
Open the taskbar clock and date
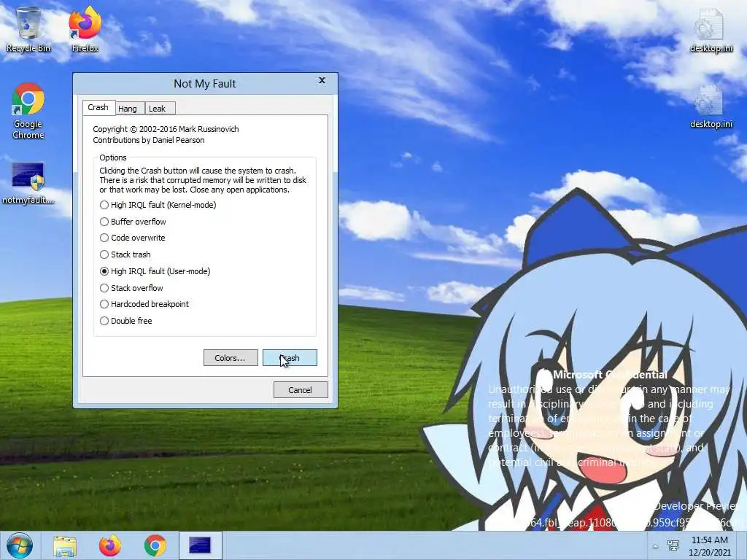pos(709,545)
